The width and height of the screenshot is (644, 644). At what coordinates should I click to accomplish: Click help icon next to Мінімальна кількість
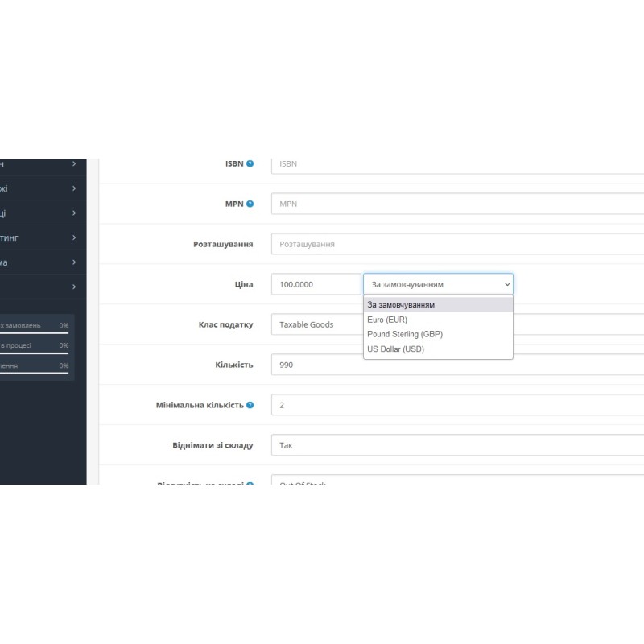click(x=250, y=405)
